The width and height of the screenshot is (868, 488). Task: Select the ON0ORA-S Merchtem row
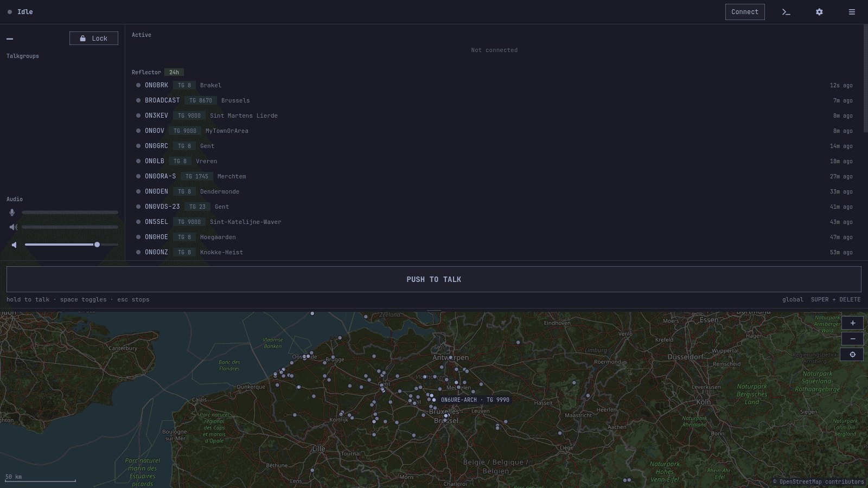(494, 176)
